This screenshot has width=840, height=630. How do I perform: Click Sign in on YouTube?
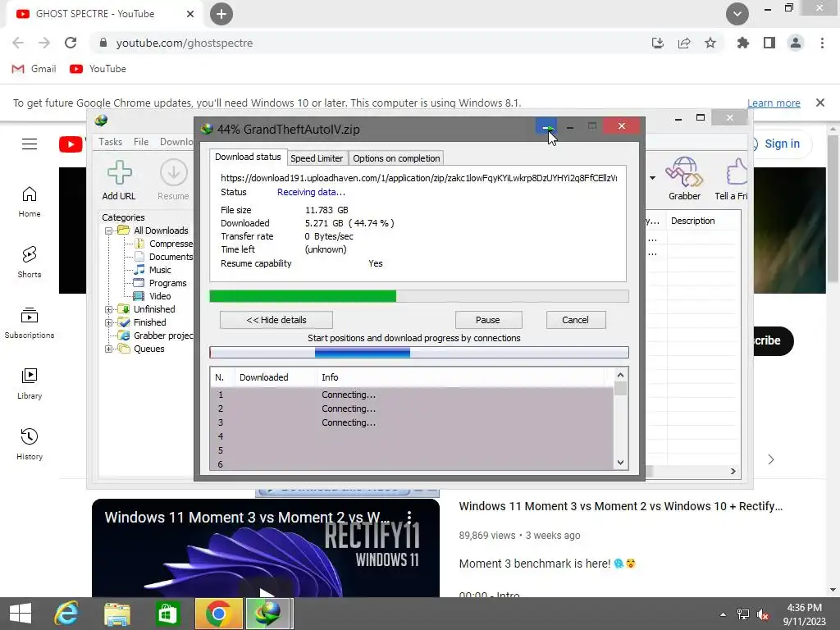pos(782,144)
